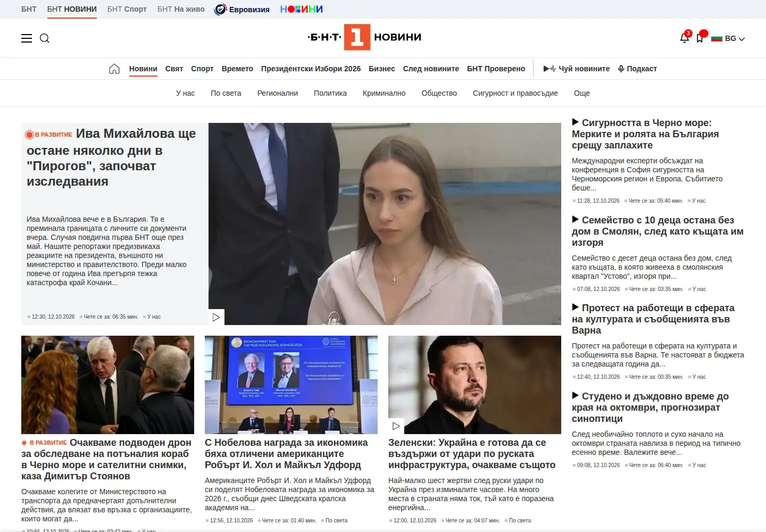The height and width of the screenshot is (532, 766).
Task: Open Сигурността в Черно море article
Action: tap(645, 134)
